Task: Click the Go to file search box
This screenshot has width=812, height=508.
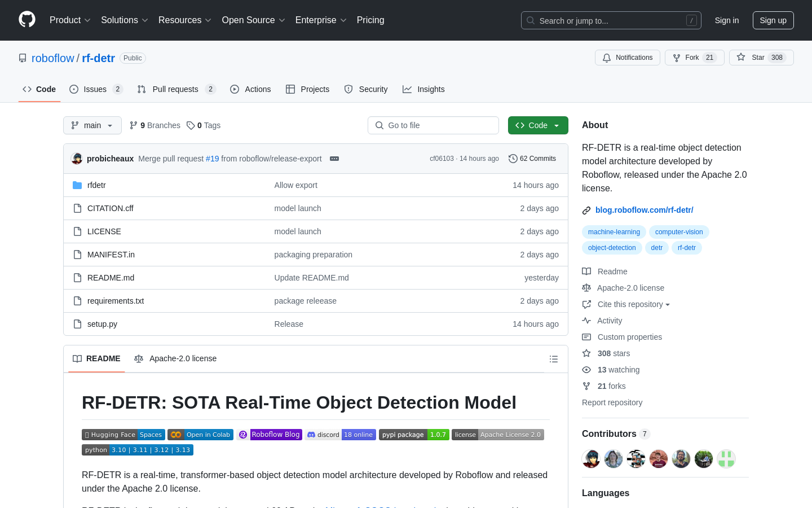Action: (x=433, y=125)
